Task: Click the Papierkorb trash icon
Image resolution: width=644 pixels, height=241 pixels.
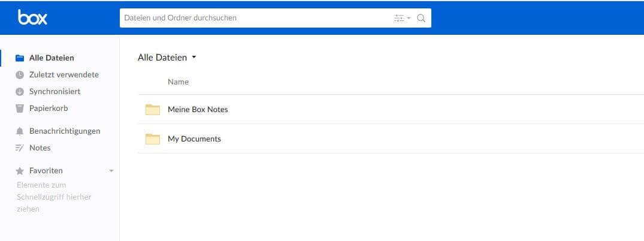Action: [19, 109]
